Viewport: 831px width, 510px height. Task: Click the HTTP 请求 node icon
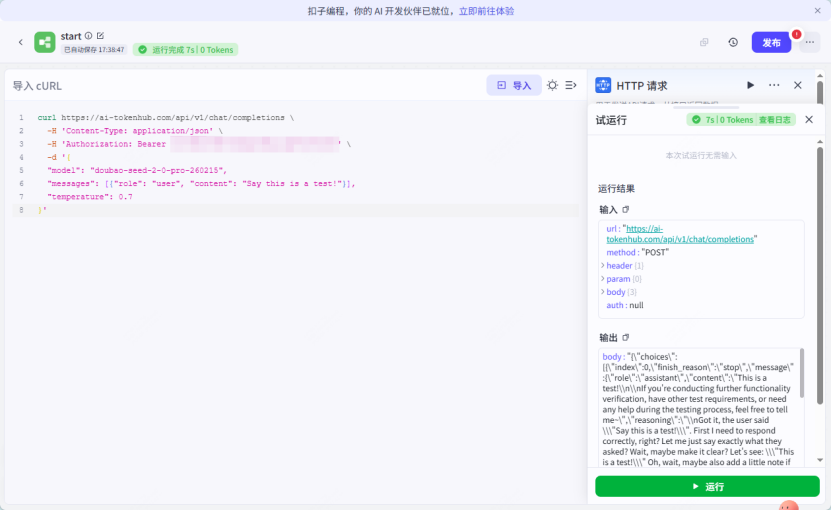coord(603,85)
